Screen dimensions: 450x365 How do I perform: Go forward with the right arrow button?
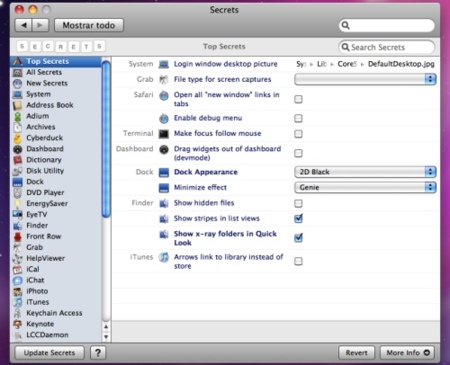click(x=40, y=25)
